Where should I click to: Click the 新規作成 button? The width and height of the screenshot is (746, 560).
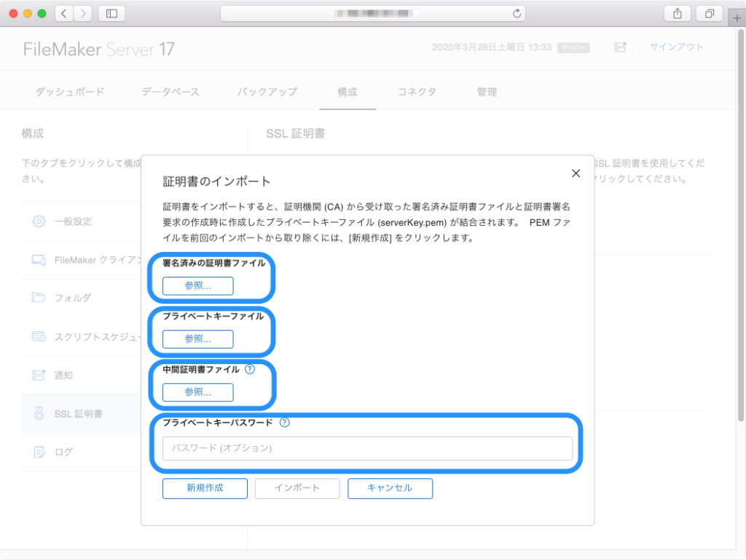coord(205,488)
